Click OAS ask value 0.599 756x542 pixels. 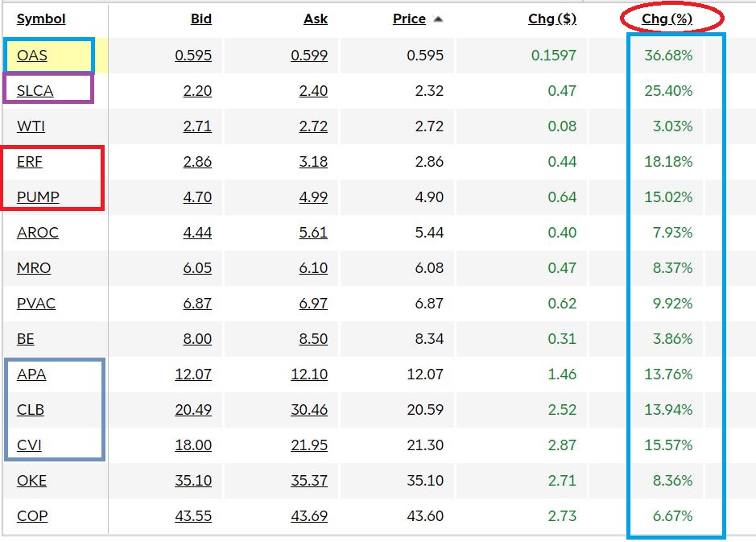coord(309,55)
